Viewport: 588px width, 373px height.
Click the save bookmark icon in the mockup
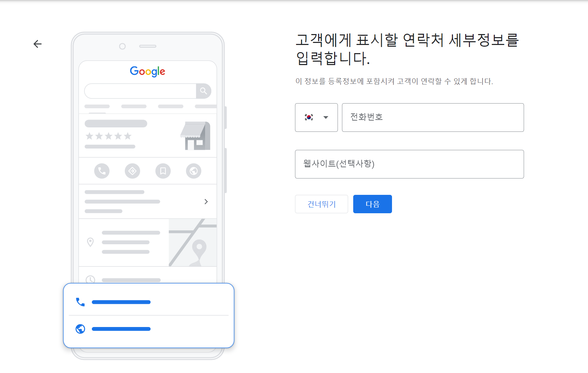pyautogui.click(x=163, y=171)
